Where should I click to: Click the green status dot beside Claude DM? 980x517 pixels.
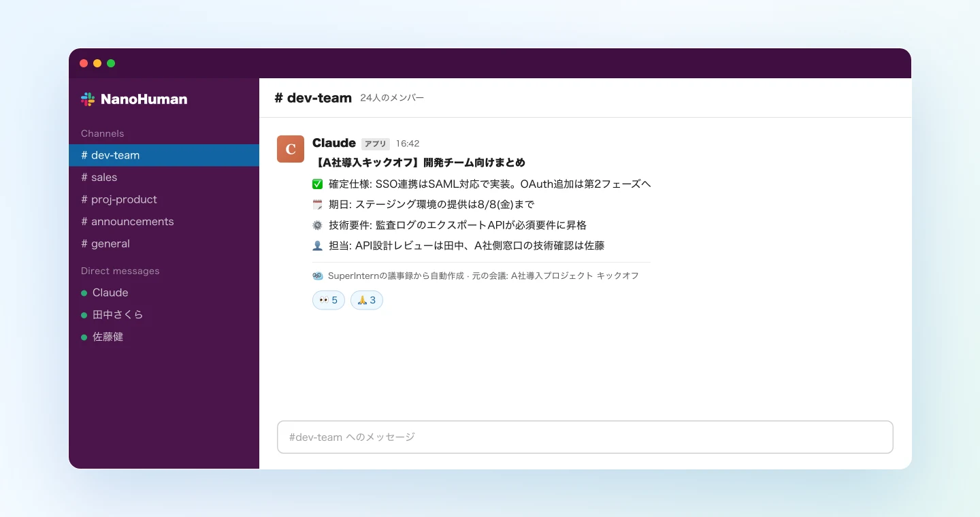coord(84,293)
